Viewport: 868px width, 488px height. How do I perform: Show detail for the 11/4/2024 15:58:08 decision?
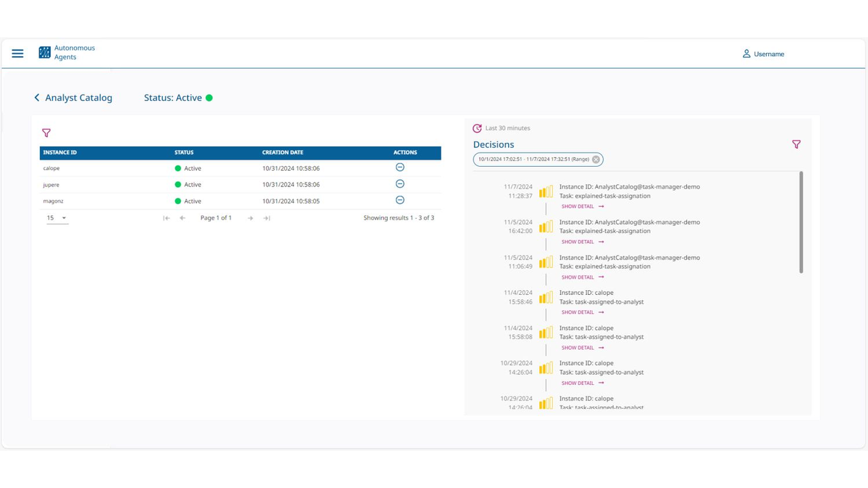tap(583, 348)
